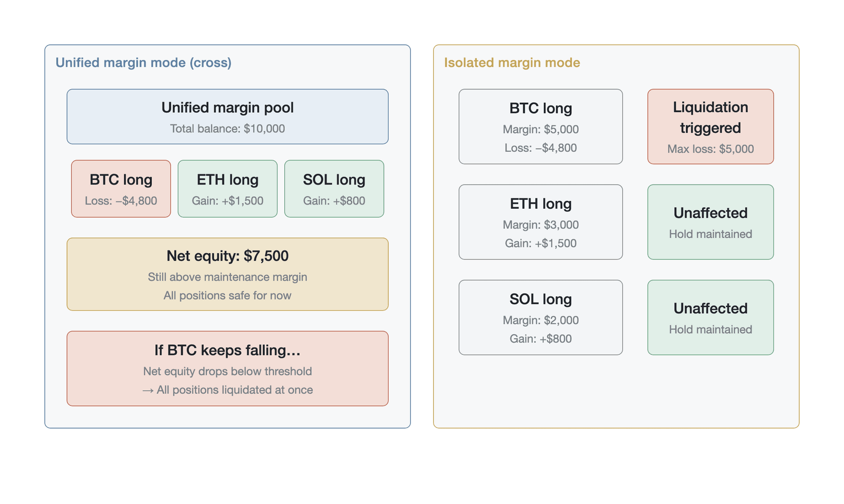Open the Net equity: $7,500 box

click(x=227, y=274)
